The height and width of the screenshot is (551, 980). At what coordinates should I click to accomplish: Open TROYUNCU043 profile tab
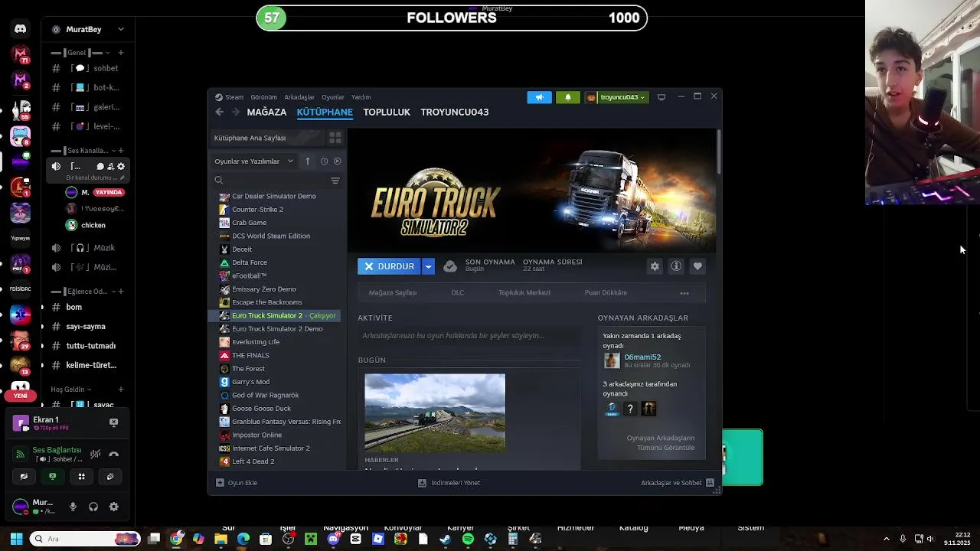tap(455, 112)
